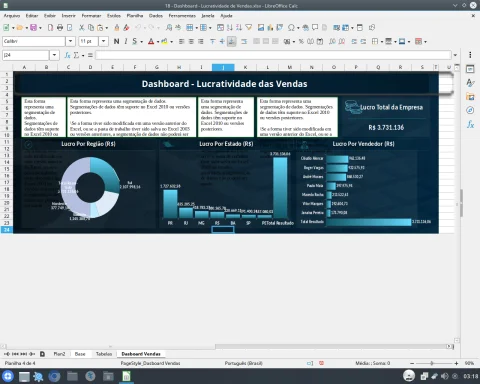Click Format as Percent icon
Viewport: 480px width, 384px height.
point(301,41)
